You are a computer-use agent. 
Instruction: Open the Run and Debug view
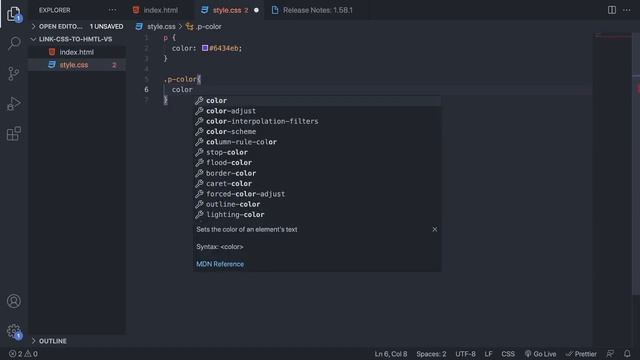pos(14,104)
